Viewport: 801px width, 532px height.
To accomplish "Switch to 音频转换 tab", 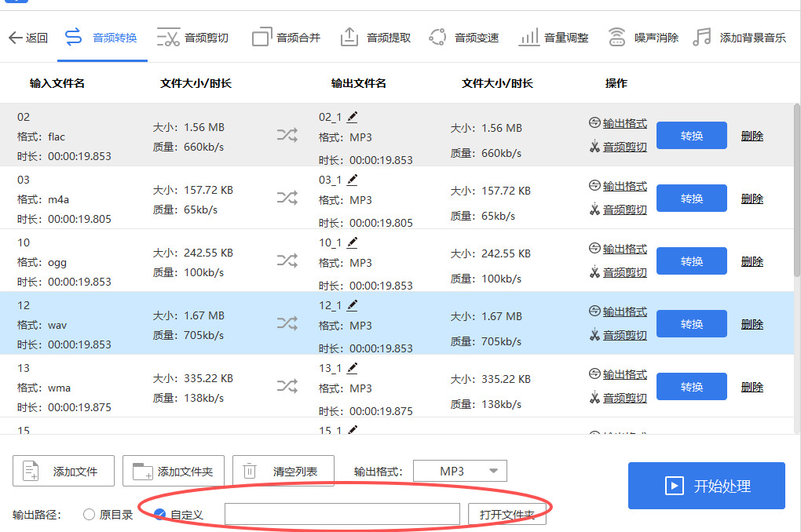I will 101,37.
